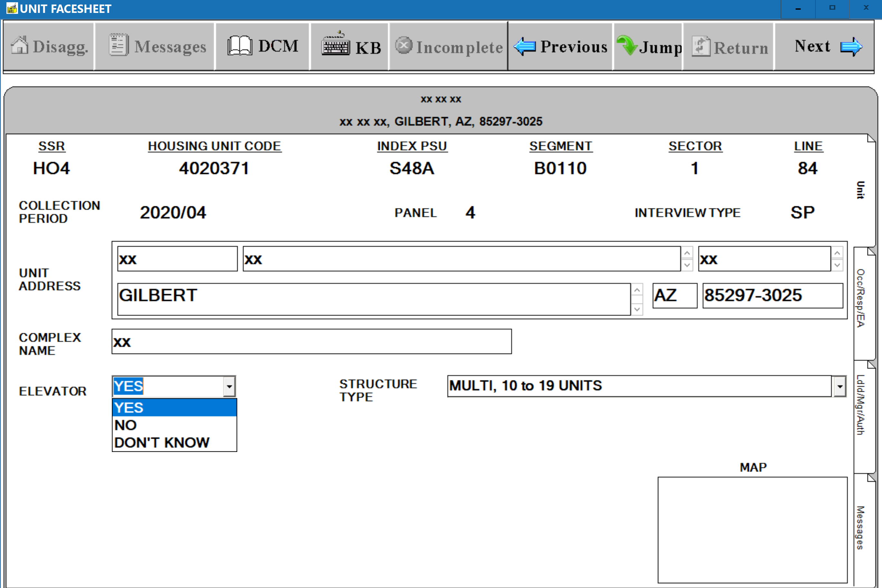
Task: Advance using the Next arrow
Action: pos(851,47)
